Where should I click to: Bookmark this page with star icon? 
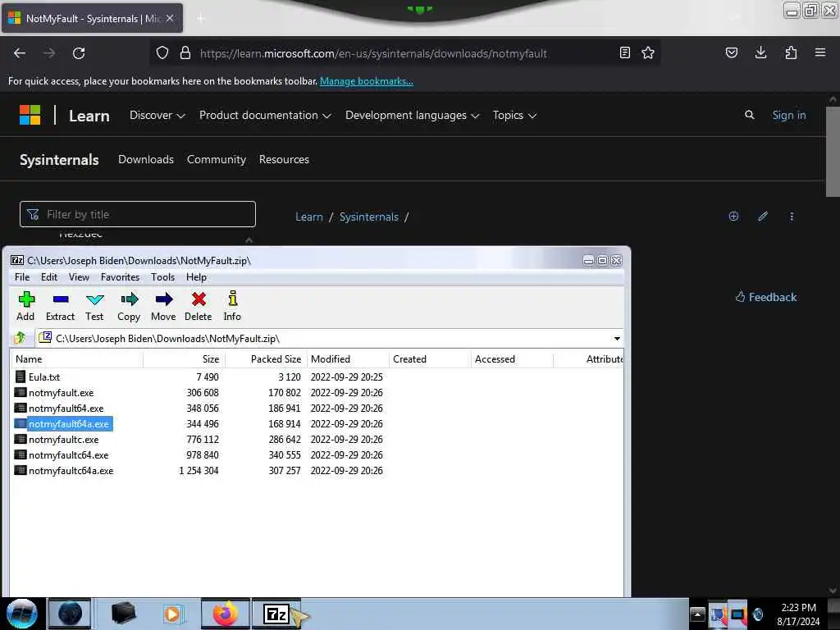click(648, 53)
